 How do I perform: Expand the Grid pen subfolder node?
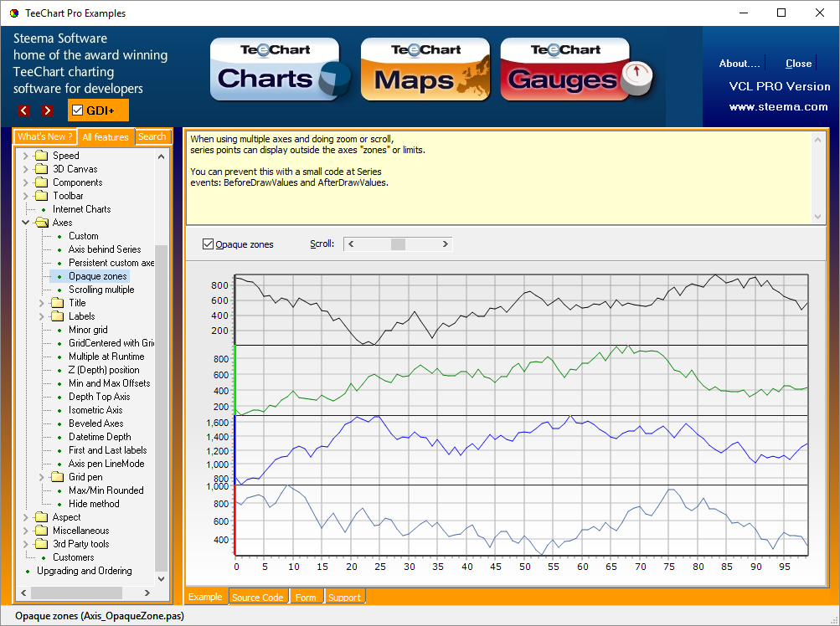pyautogui.click(x=41, y=476)
